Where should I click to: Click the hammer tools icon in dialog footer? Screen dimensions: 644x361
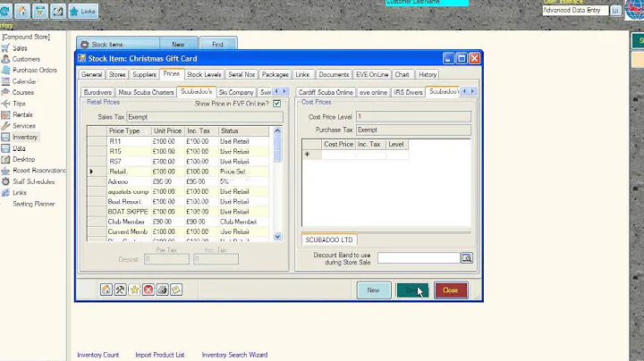coord(120,290)
